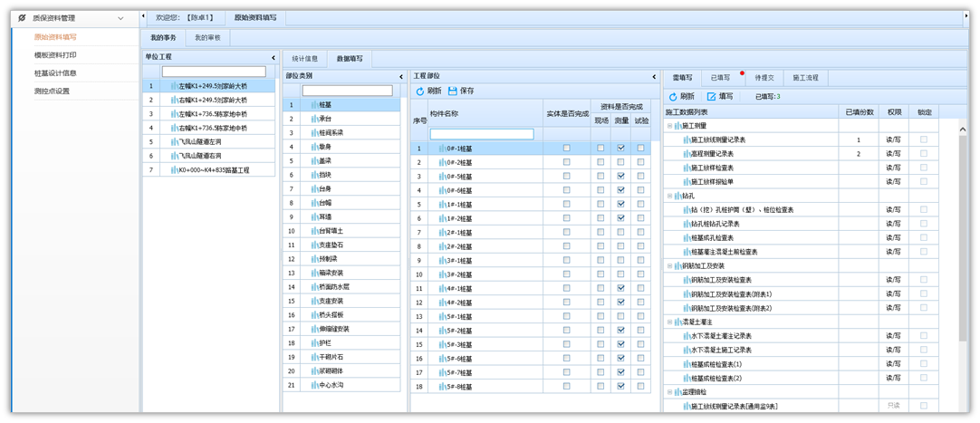The image size is (980, 423).
Task: Collapse the 施工测量 tree group
Action: pyautogui.click(x=670, y=126)
